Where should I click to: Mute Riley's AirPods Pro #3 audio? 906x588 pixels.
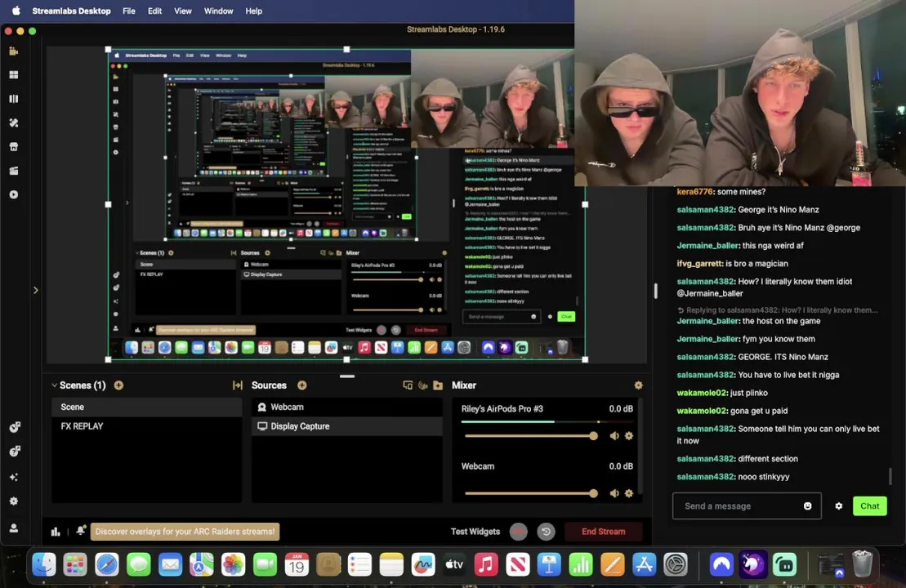coord(614,436)
